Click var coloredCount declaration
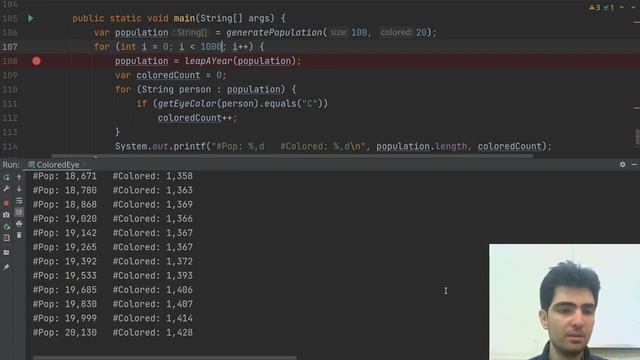 point(171,76)
